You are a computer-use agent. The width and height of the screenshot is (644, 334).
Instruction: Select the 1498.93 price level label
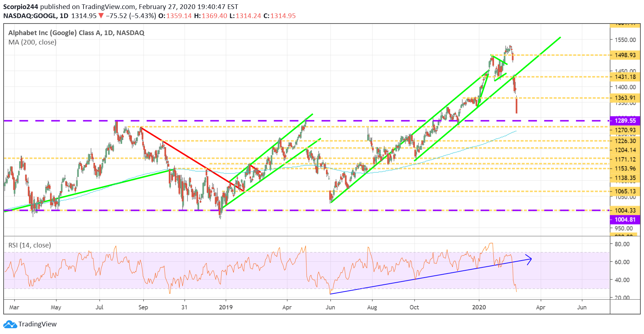point(625,55)
